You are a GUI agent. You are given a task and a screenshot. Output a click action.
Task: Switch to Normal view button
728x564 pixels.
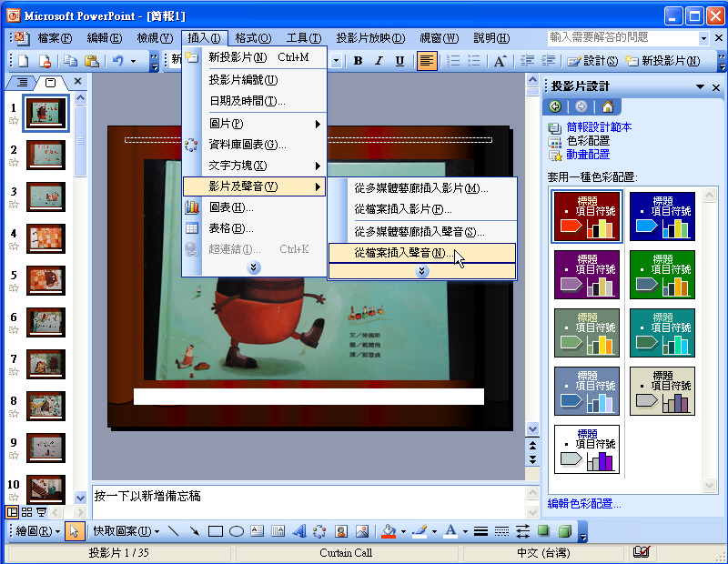click(12, 512)
